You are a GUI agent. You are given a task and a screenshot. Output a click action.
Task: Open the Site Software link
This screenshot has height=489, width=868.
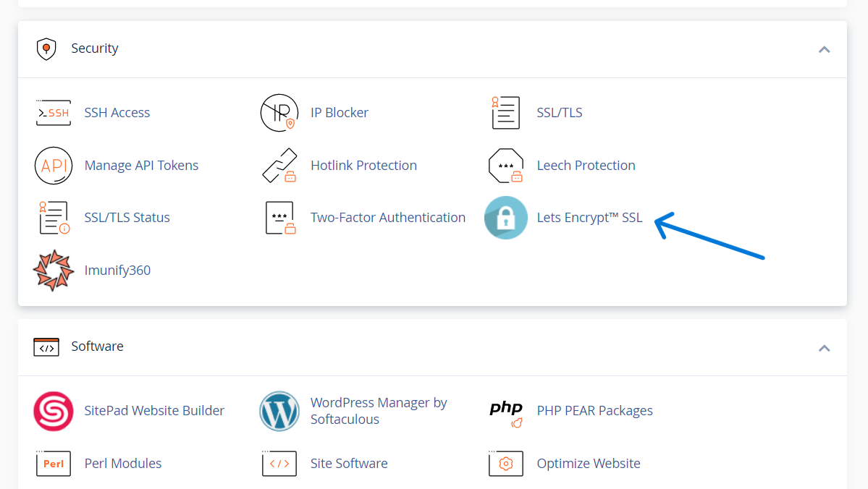click(350, 464)
